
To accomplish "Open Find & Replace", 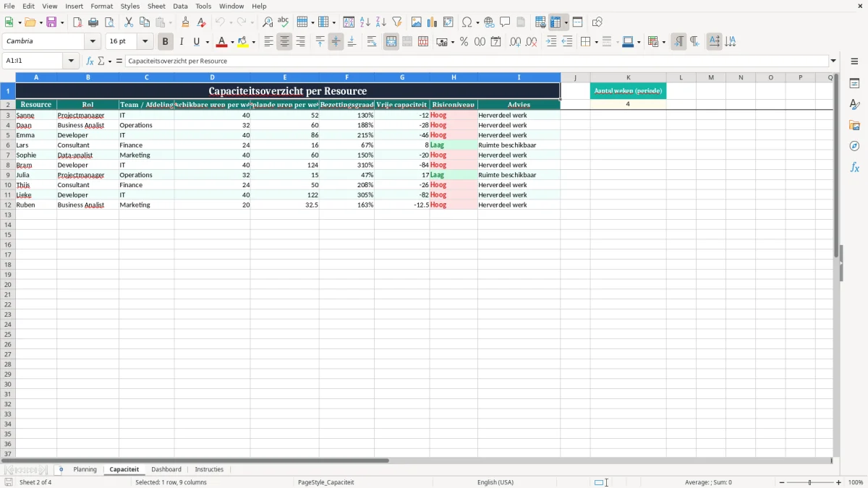I will 268,22.
